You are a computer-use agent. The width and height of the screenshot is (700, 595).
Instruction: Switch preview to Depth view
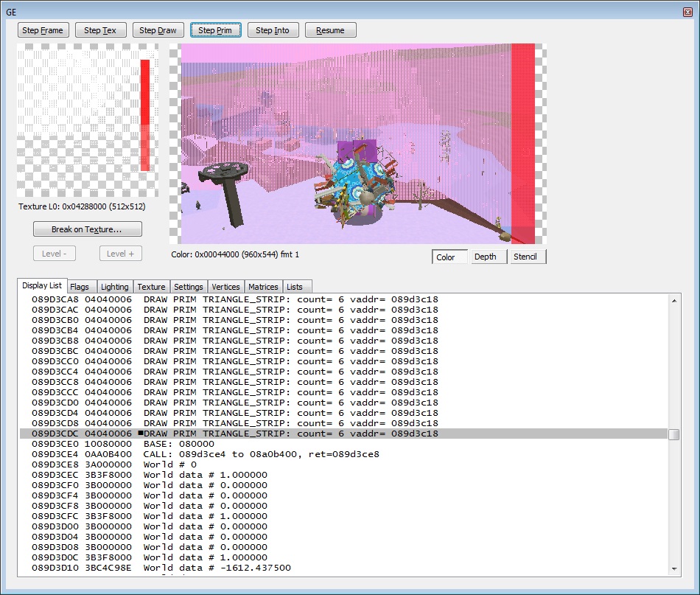click(x=489, y=257)
